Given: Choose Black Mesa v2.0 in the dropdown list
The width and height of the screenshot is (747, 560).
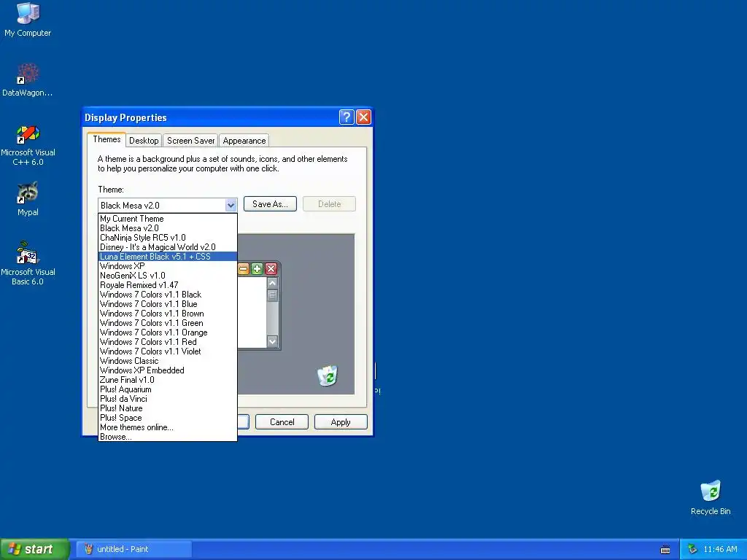Looking at the screenshot, I should click(168, 228).
